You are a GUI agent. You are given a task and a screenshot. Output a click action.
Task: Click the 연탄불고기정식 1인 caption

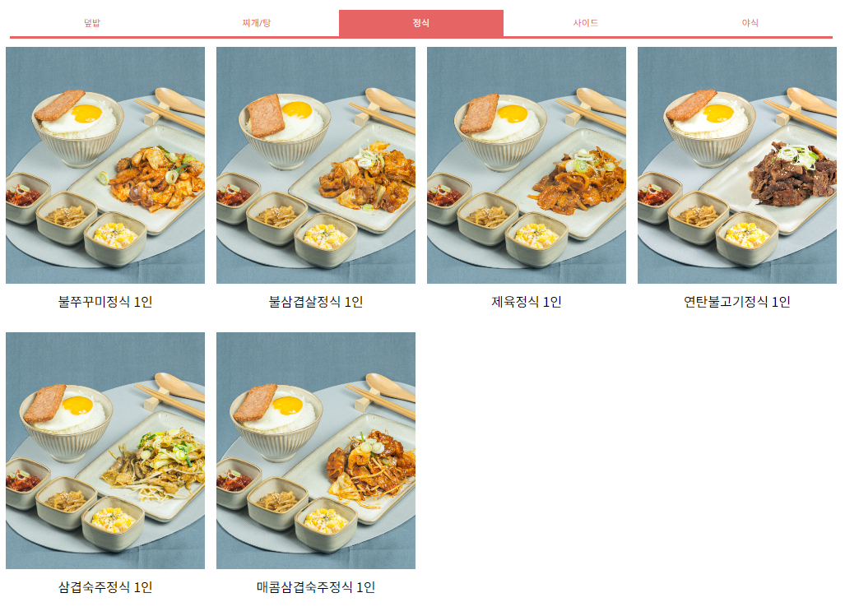737,302
